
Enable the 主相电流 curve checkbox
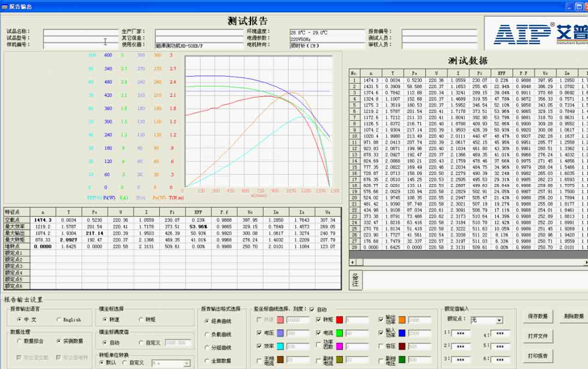click(260, 359)
